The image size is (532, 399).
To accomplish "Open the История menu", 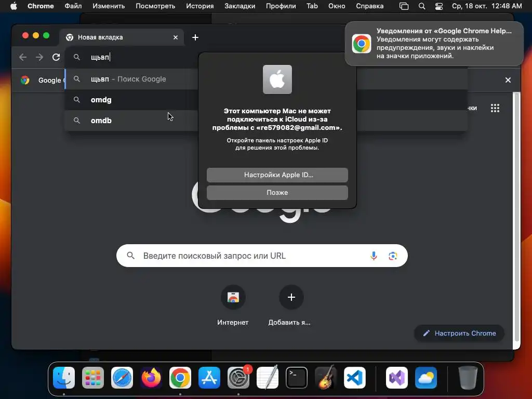I will [200, 6].
